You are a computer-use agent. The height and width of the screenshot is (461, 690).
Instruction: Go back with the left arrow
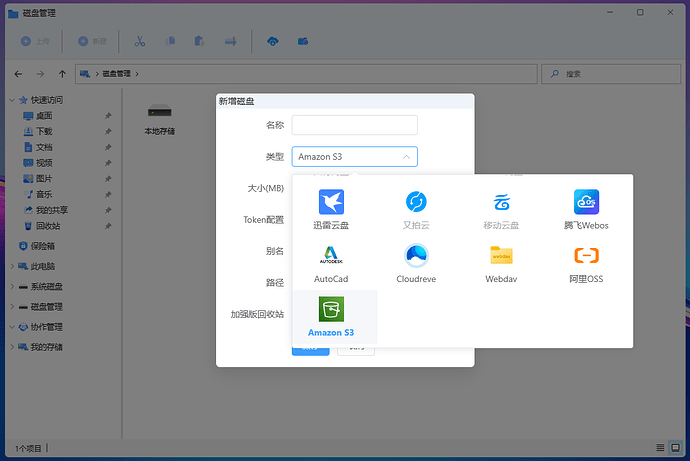(18, 74)
